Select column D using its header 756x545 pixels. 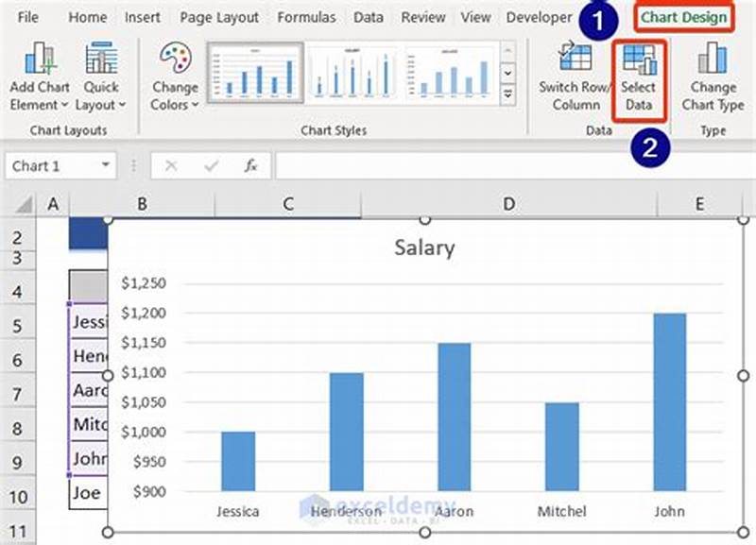[508, 202]
